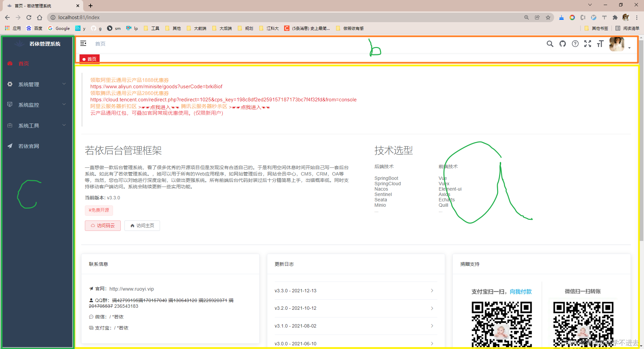Screen dimensions: 644x349
Task: Open the documentation question mark icon
Action: [x=575, y=44]
